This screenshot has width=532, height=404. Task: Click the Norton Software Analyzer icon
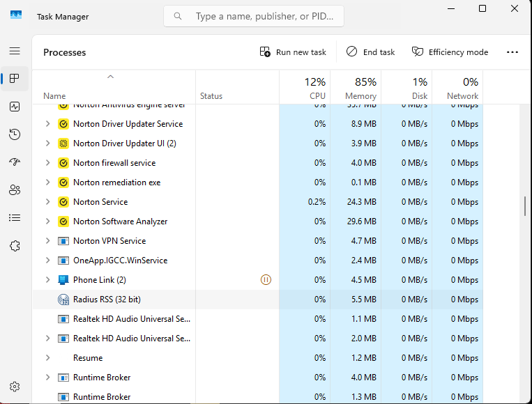click(63, 222)
